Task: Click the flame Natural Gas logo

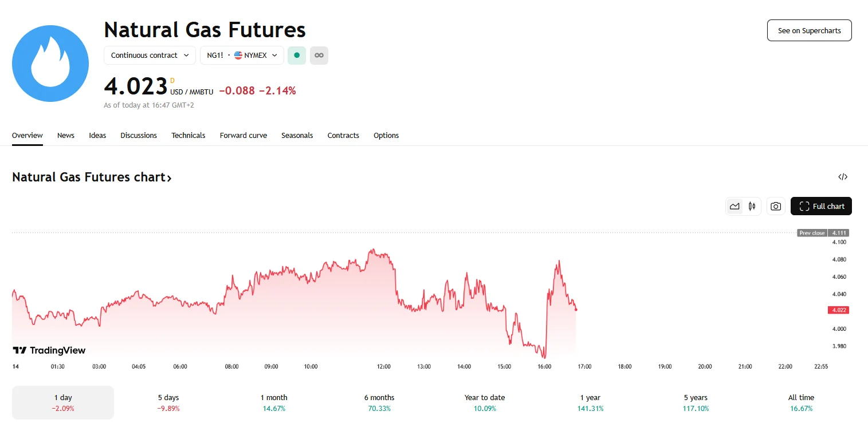Action: coord(50,64)
